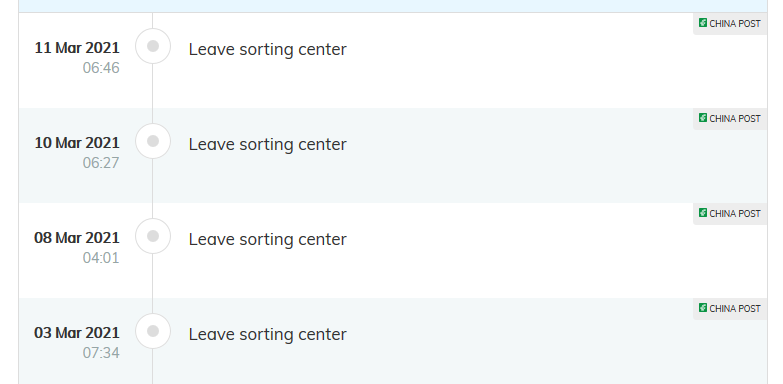Image resolution: width=783 pixels, height=384 pixels.
Task: Click China Post logo icon on 08 Mar entry
Action: pyautogui.click(x=703, y=212)
